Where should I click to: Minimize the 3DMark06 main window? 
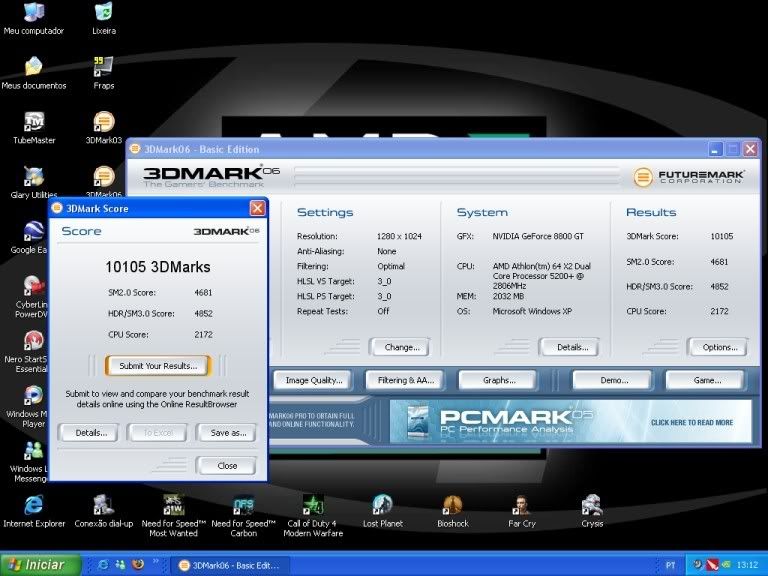[x=716, y=149]
